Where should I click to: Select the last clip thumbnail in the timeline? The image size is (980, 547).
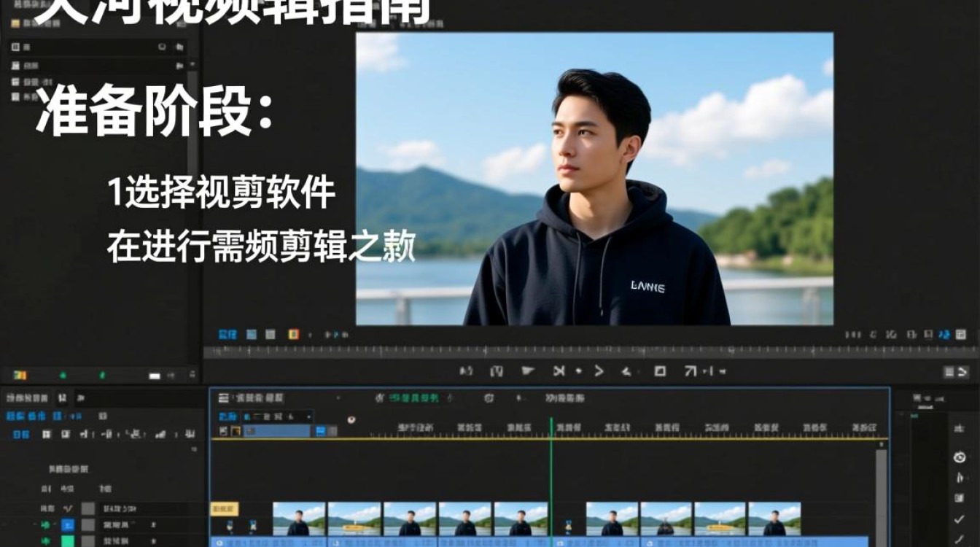tap(774, 519)
